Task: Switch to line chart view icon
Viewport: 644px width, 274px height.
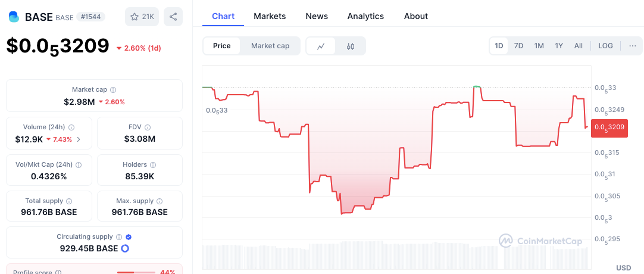Action: coord(321,46)
